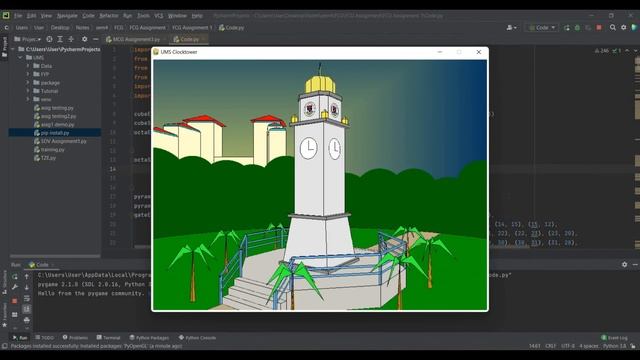
Task: Click the up arrow in Run panel
Action: click(27, 277)
